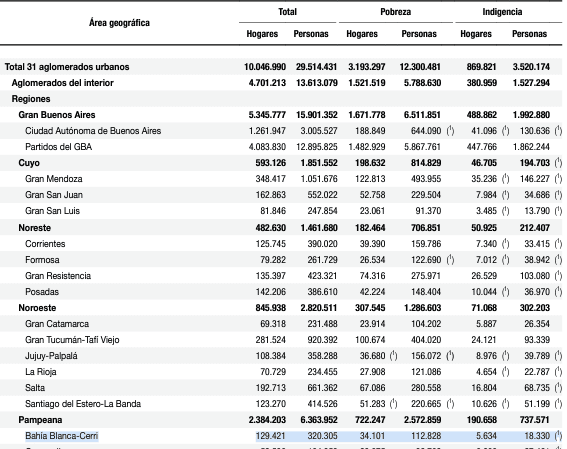Select the Formosa row label
Image resolution: width=567 pixels, height=449 pixels.
(42, 260)
